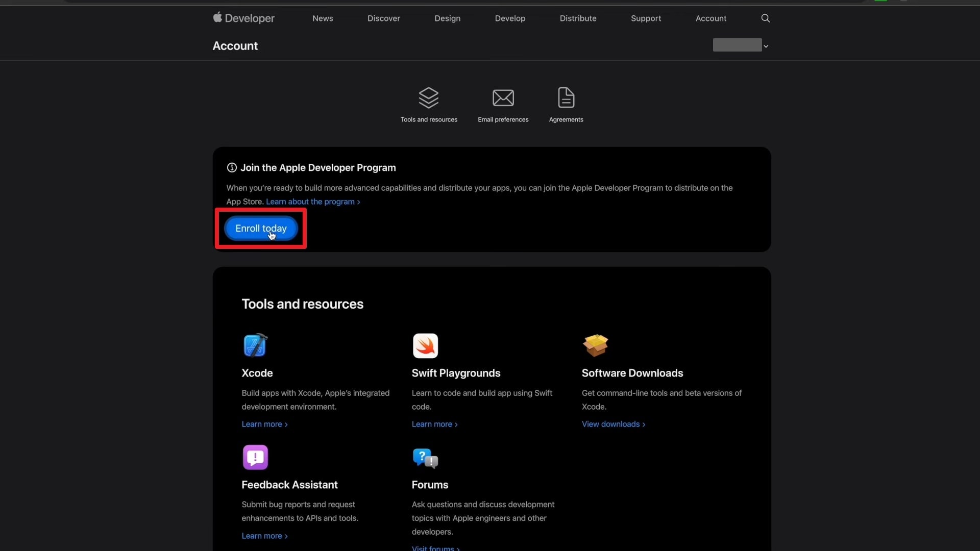Click the Swift Playgrounds app icon

click(425, 345)
